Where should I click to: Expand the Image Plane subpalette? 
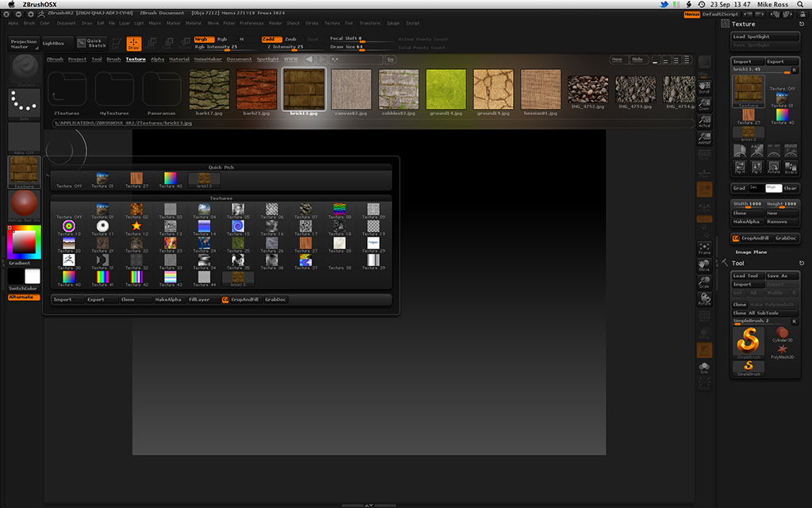click(x=751, y=251)
